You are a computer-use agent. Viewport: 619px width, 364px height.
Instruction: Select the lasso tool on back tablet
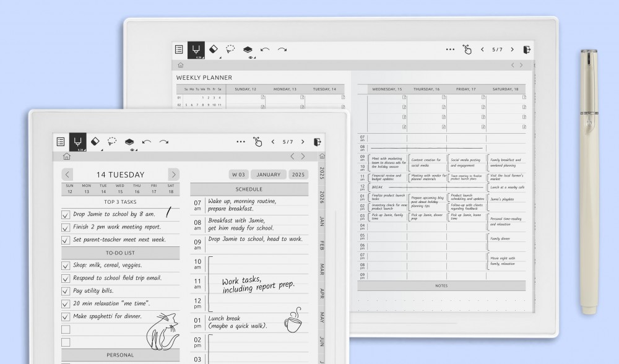tap(230, 50)
